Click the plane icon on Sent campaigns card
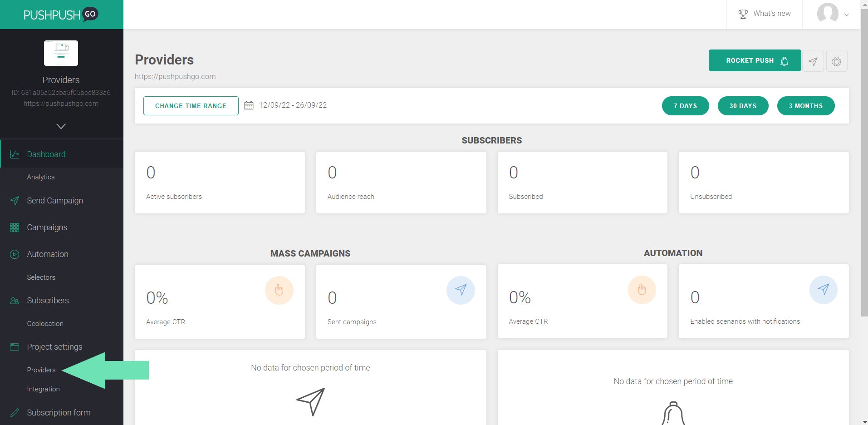 [x=461, y=290]
